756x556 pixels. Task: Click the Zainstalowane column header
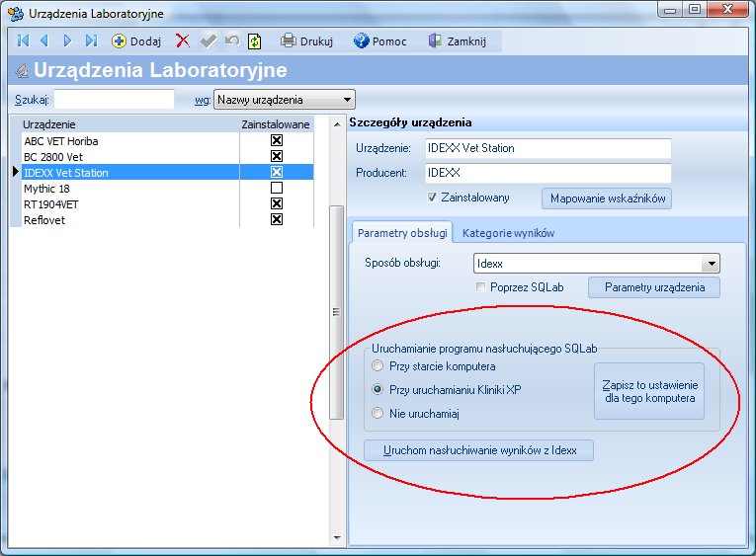pyautogui.click(x=277, y=124)
